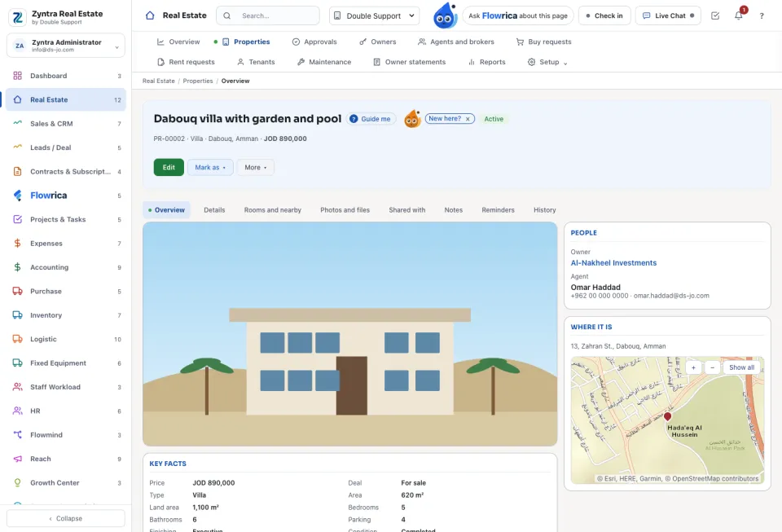Click the Guide me button
This screenshot has height=532, width=782.
(x=371, y=119)
